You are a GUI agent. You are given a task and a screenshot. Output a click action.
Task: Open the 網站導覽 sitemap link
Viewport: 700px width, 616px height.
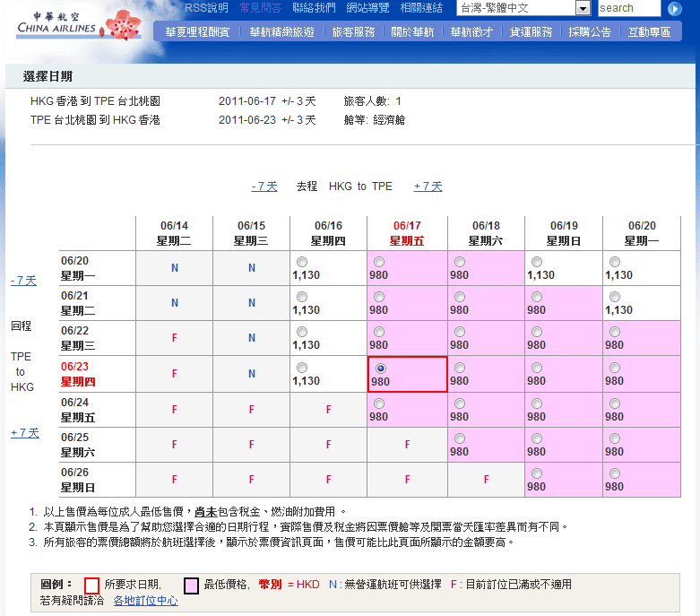[367, 8]
